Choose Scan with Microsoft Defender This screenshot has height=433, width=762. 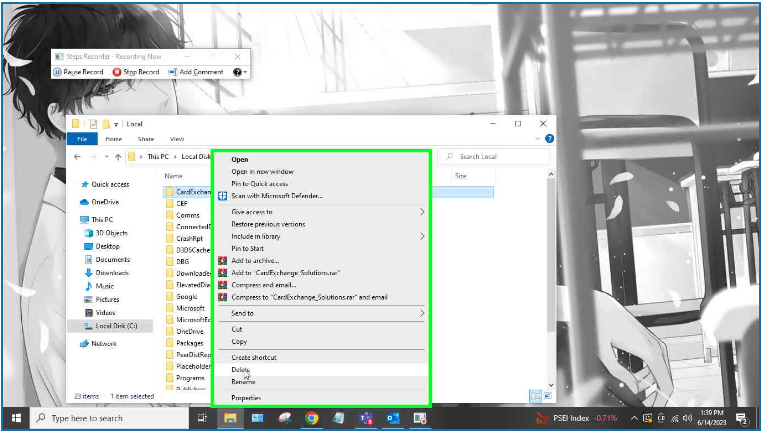pyautogui.click(x=321, y=196)
